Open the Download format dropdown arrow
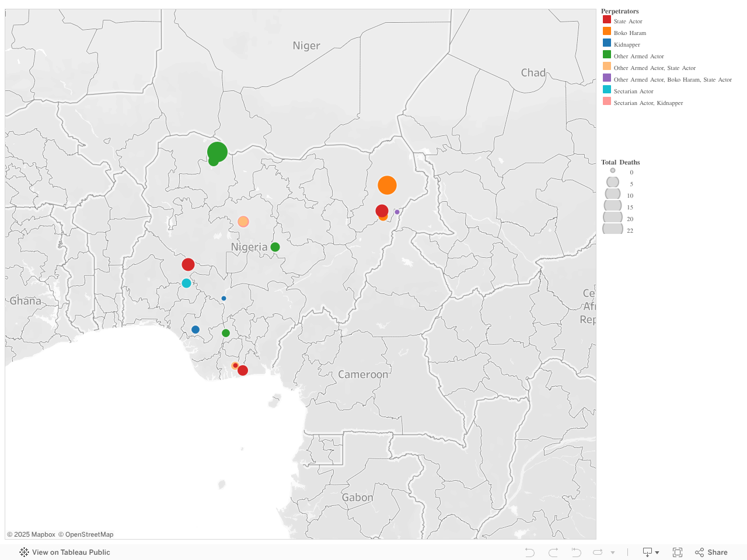 coord(657,552)
